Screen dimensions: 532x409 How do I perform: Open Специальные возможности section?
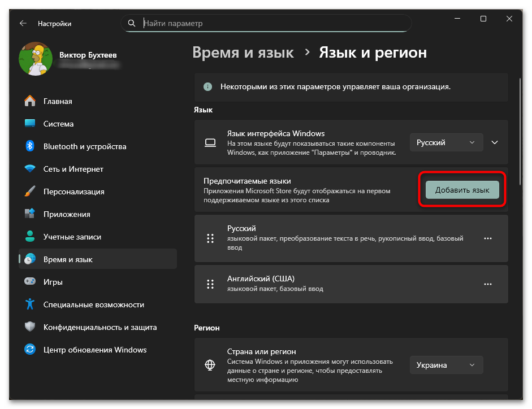98,304
